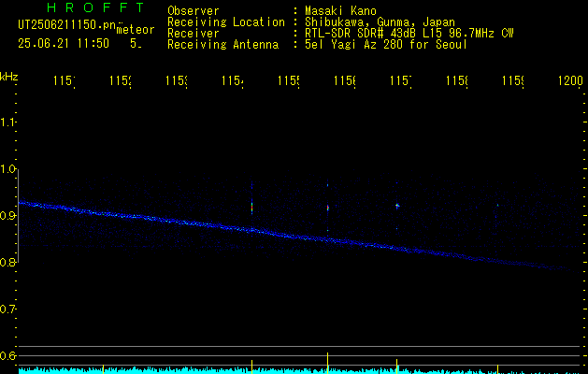Click the 0.7 kHz frequency axis label
This screenshot has height=374, width=588.
[7, 309]
